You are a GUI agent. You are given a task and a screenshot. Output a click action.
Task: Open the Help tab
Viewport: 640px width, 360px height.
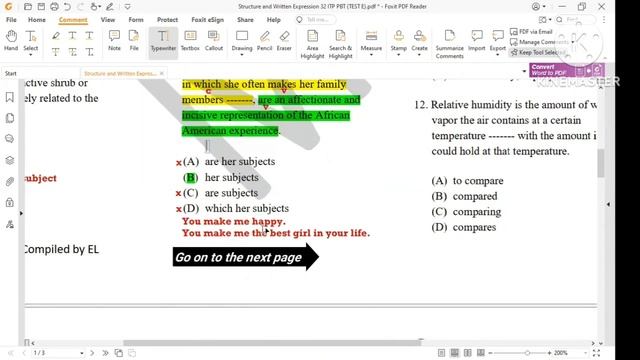[x=273, y=20]
